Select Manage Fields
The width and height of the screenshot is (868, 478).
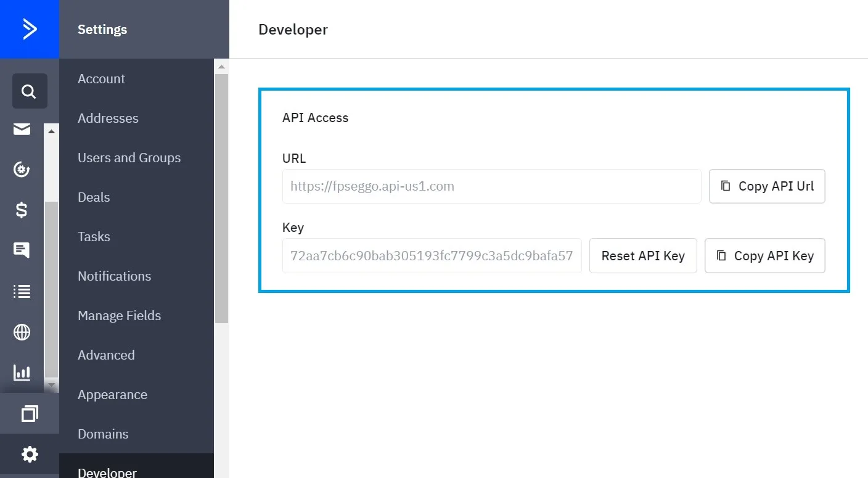[x=119, y=316]
